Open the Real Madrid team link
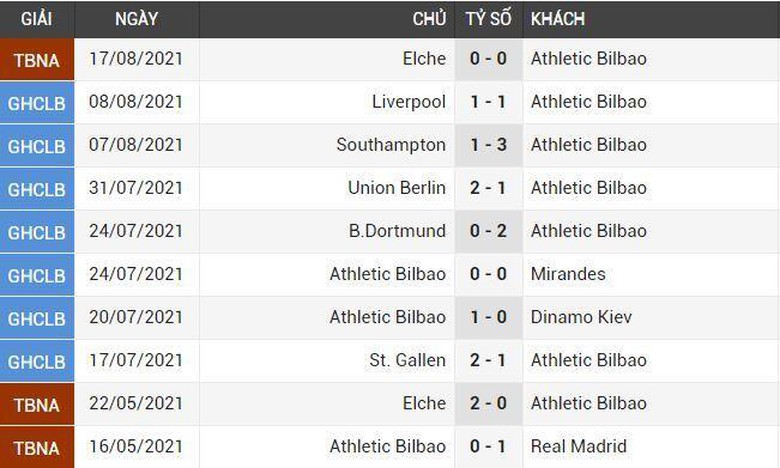780x468 pixels. 579,446
